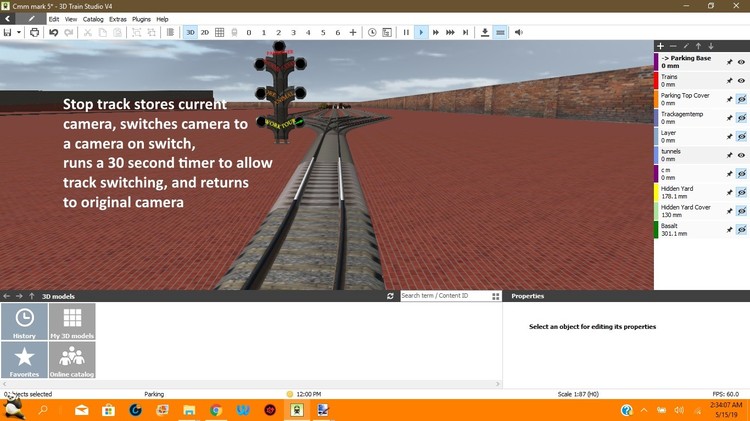Viewport: 750px width, 421px height.
Task: Add a new layer with plus icon
Action: coord(661,46)
